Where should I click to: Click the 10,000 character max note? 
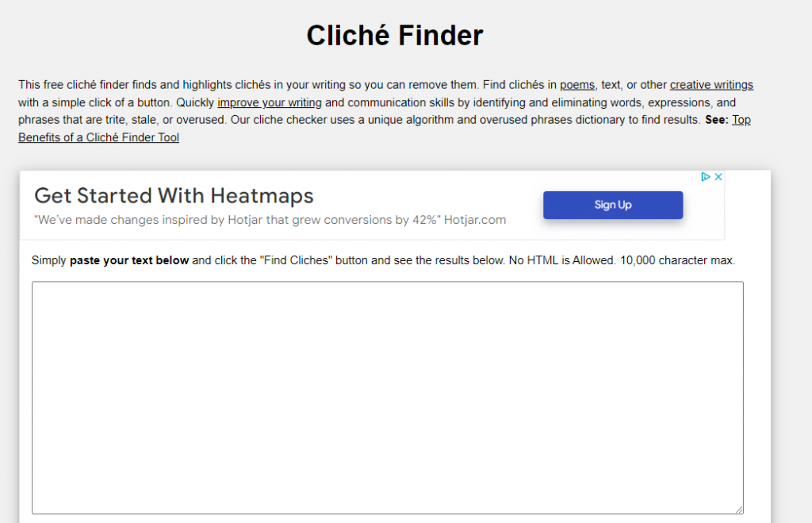pyautogui.click(x=677, y=260)
